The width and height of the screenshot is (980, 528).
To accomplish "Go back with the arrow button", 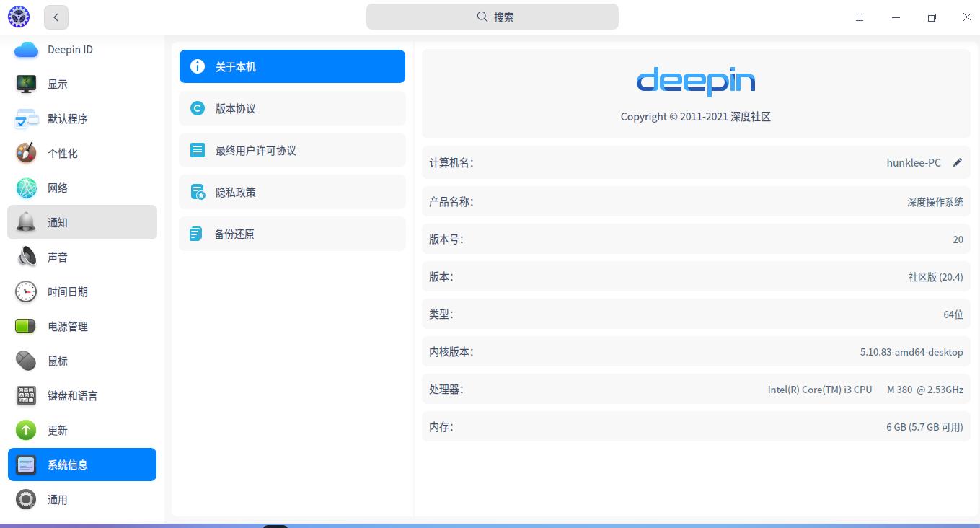I will [x=56, y=17].
